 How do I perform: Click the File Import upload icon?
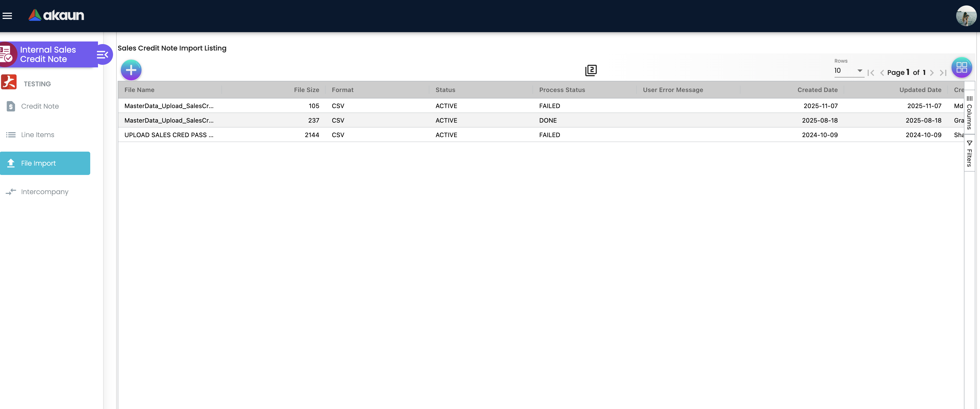pyautogui.click(x=11, y=163)
